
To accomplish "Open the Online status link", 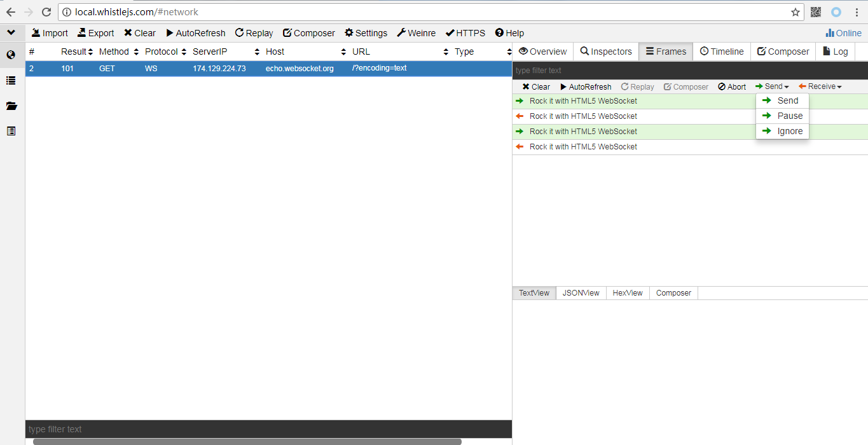I will tap(843, 33).
